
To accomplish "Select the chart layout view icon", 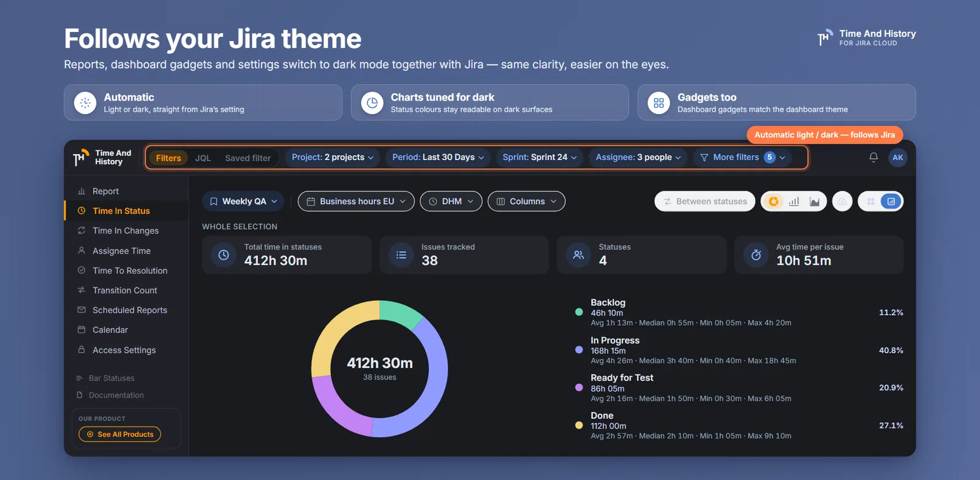I will [891, 201].
